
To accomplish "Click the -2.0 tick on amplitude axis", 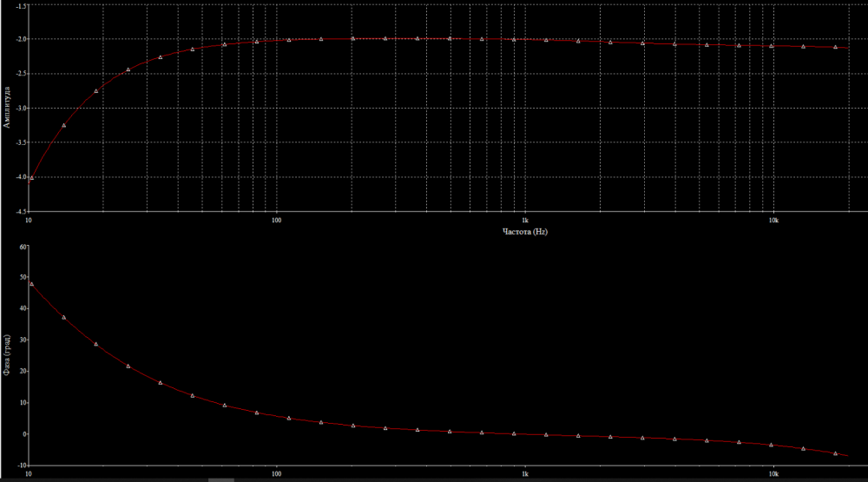I will click(x=20, y=39).
